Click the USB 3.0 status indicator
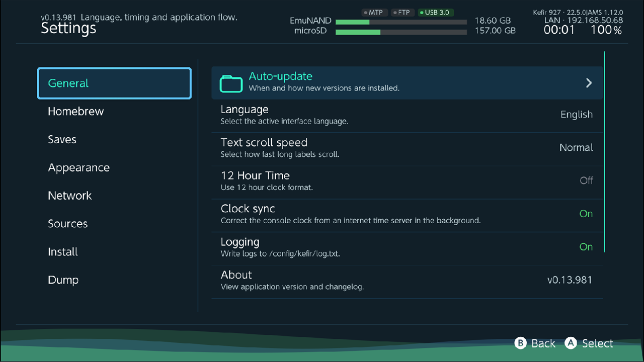 [435, 13]
